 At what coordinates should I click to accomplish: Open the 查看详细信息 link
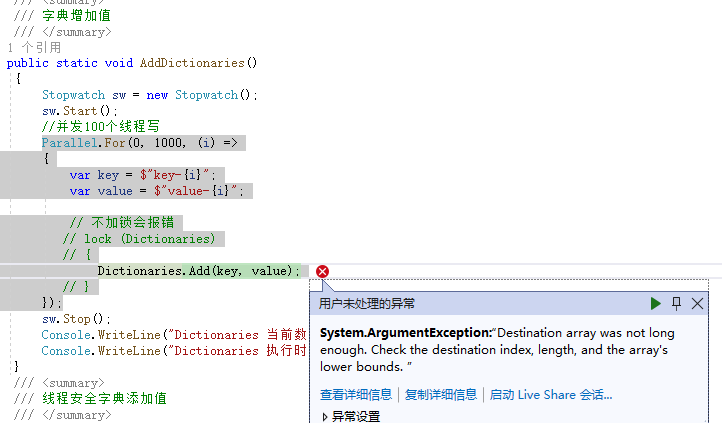356,395
